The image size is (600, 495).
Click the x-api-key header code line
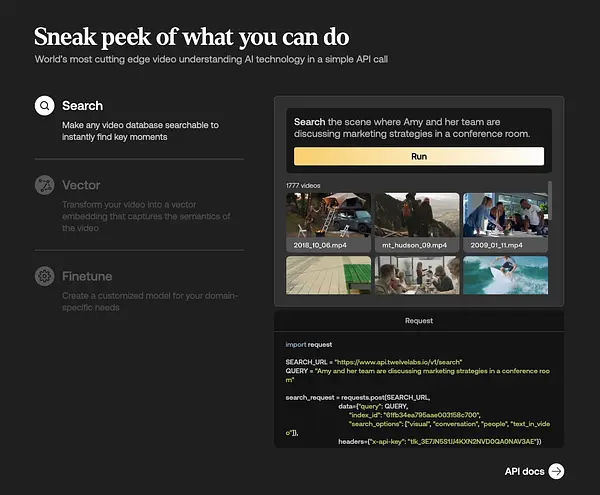point(440,441)
